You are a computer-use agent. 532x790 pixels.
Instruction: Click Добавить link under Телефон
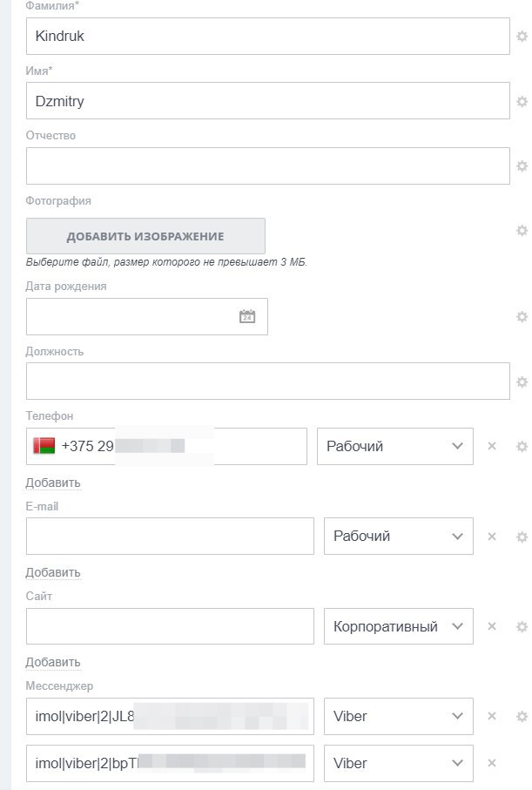tap(53, 483)
